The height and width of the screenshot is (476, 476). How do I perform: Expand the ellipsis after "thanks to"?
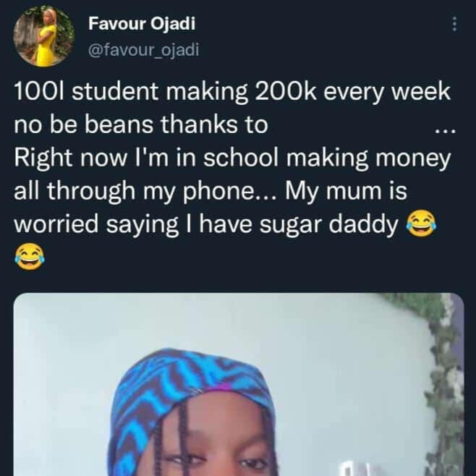(441, 128)
